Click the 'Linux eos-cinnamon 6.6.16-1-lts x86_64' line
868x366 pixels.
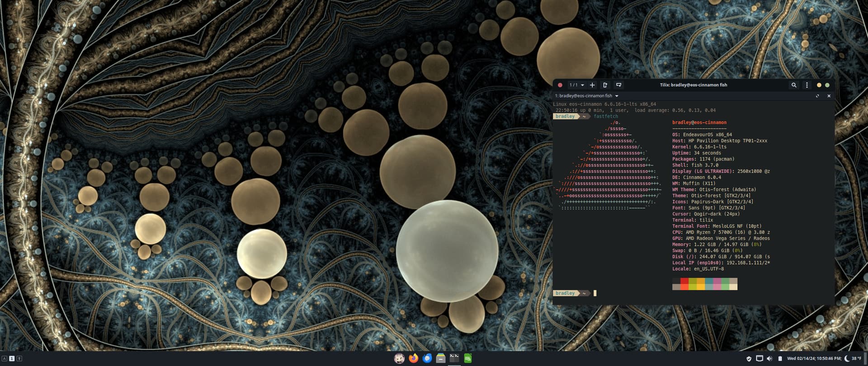[604, 104]
